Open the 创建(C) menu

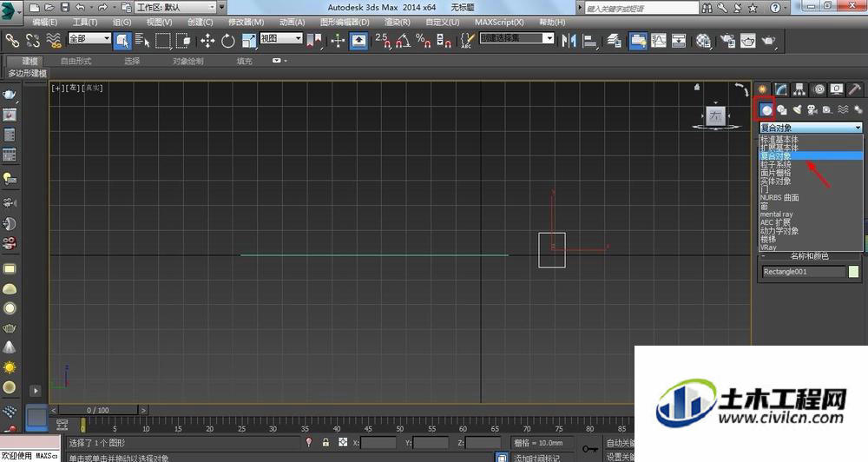click(200, 23)
